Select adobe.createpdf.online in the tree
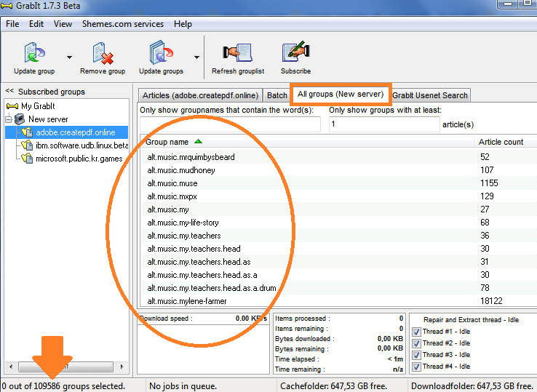Screen dimensions: 537x392 coord(76,132)
